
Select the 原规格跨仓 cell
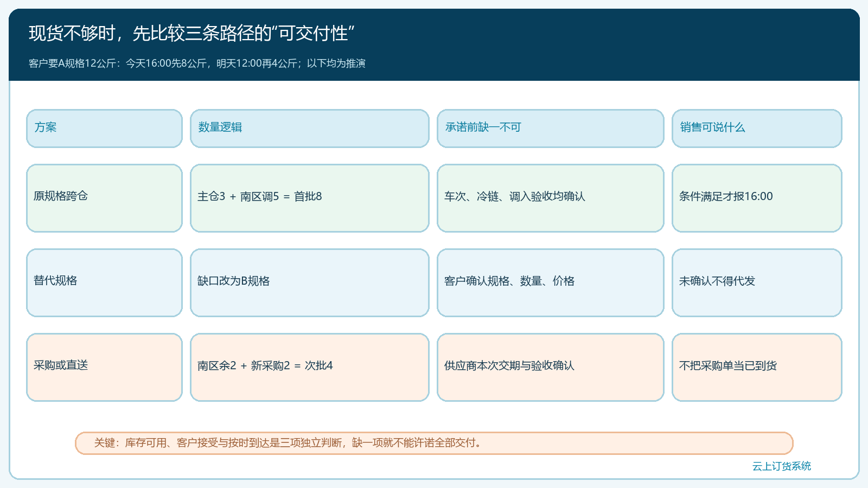(x=104, y=198)
